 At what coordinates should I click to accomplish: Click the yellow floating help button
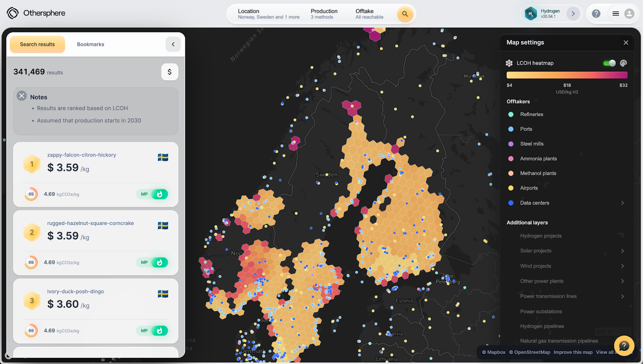tap(624, 346)
